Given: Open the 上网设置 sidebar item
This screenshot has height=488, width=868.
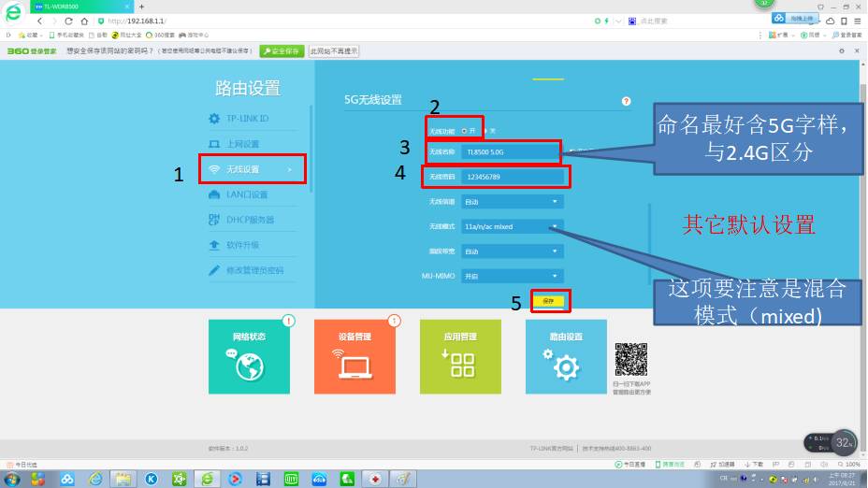Looking at the screenshot, I should (x=242, y=144).
